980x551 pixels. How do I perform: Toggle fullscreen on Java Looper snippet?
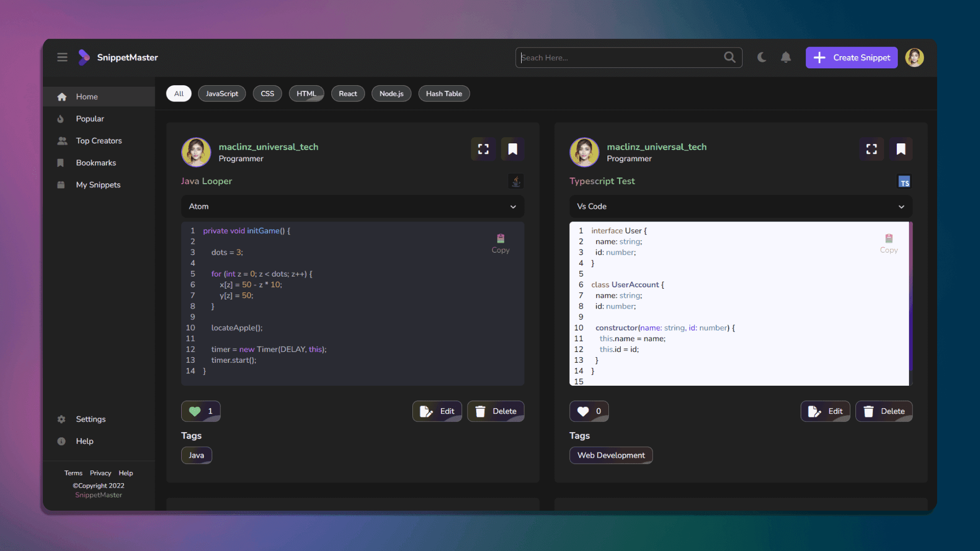(x=483, y=148)
